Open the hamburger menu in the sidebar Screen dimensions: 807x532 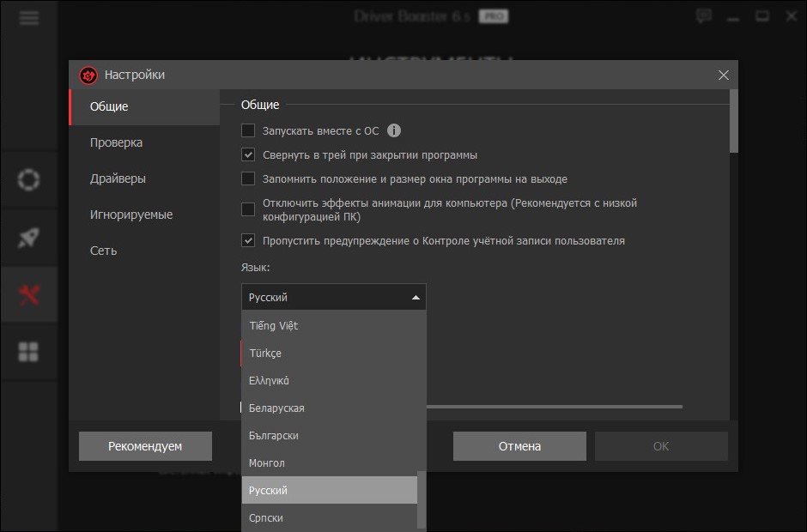tap(29, 18)
